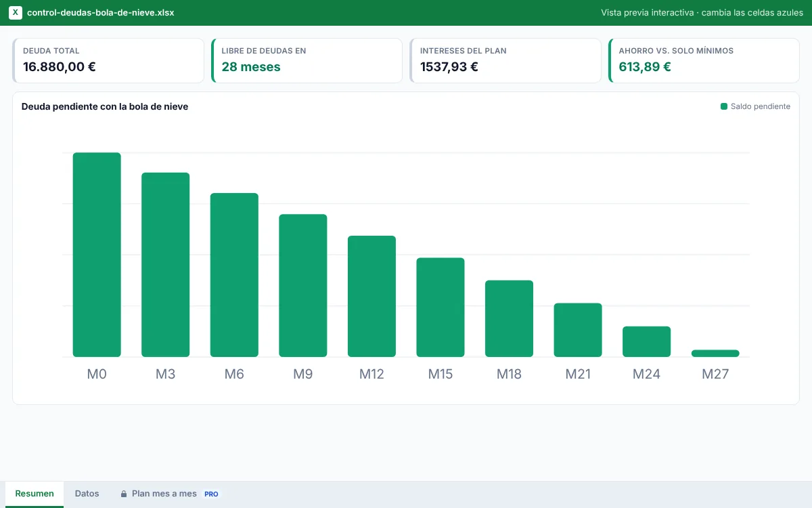This screenshot has height=508, width=812.
Task: Click the Ahorro vs. solo mínimos card
Action: 704,60
